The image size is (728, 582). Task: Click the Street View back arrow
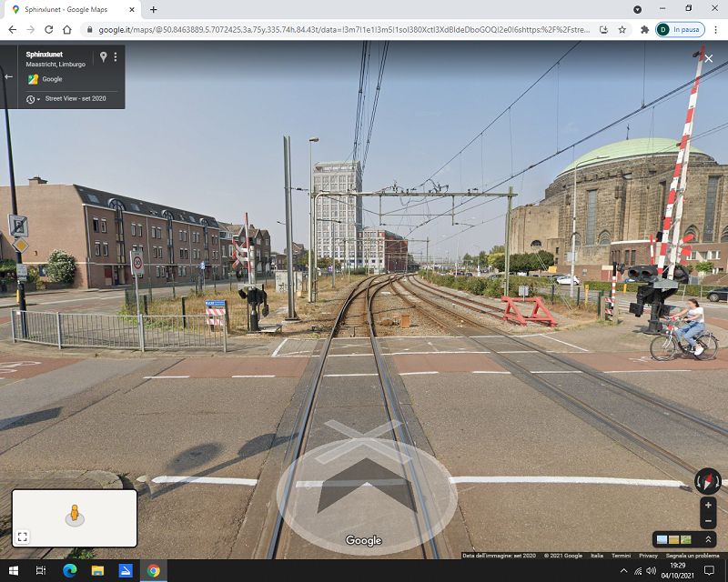[8, 77]
